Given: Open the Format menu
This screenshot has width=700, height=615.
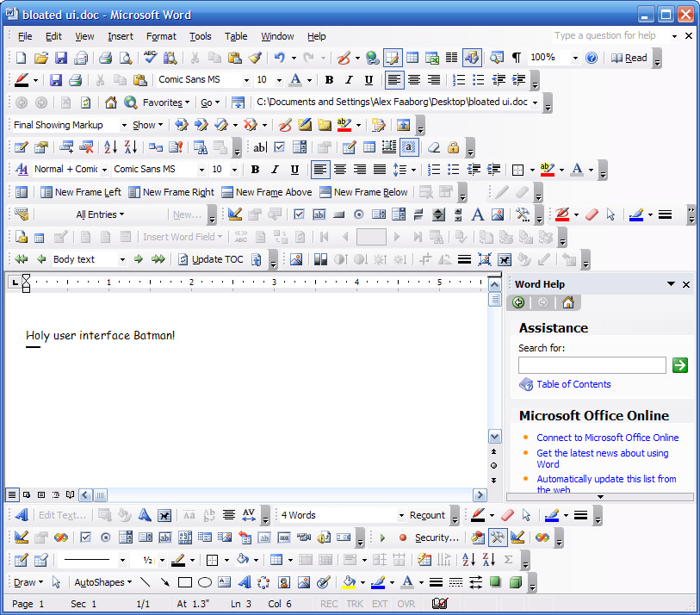Looking at the screenshot, I should point(161,36).
